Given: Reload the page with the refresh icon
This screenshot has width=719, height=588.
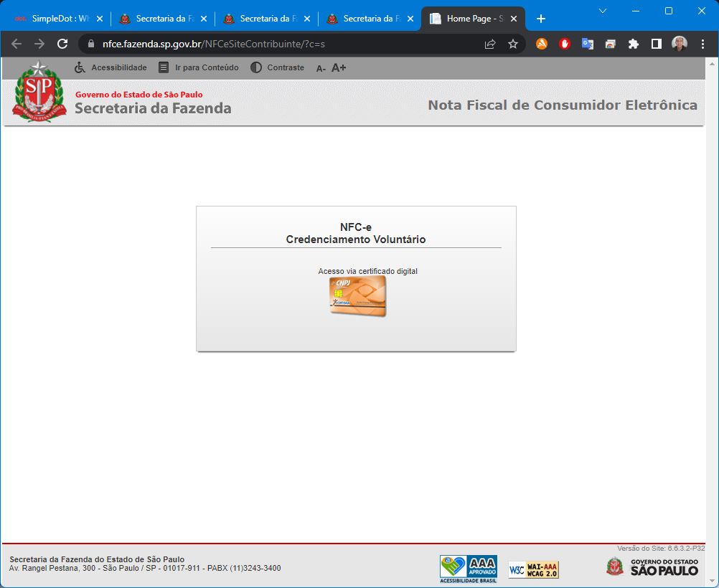Looking at the screenshot, I should [62, 44].
